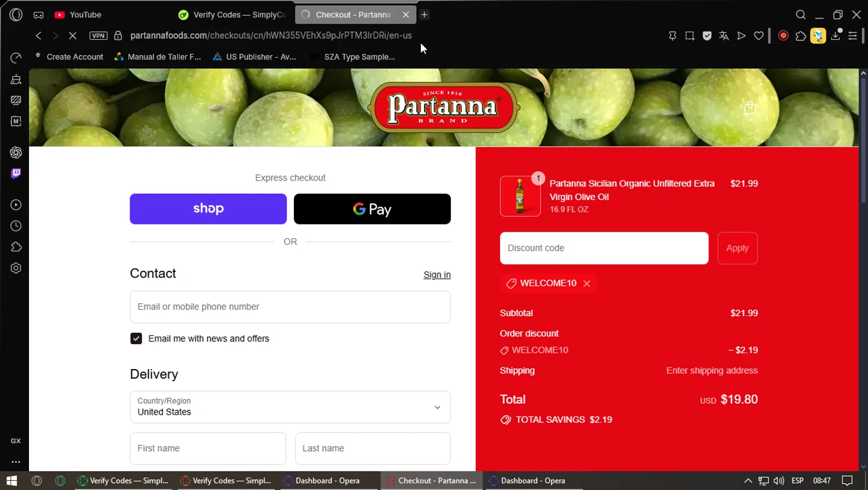868x490 pixels.
Task: Pay with Shop express checkout
Action: pyautogui.click(x=208, y=209)
